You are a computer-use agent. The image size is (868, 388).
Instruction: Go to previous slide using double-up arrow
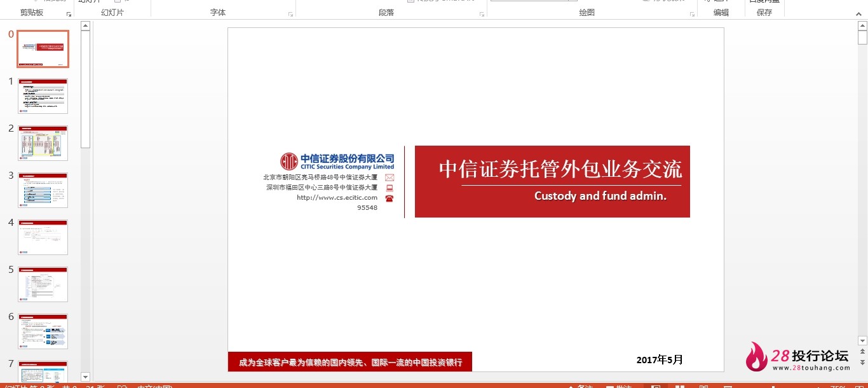coord(862,351)
